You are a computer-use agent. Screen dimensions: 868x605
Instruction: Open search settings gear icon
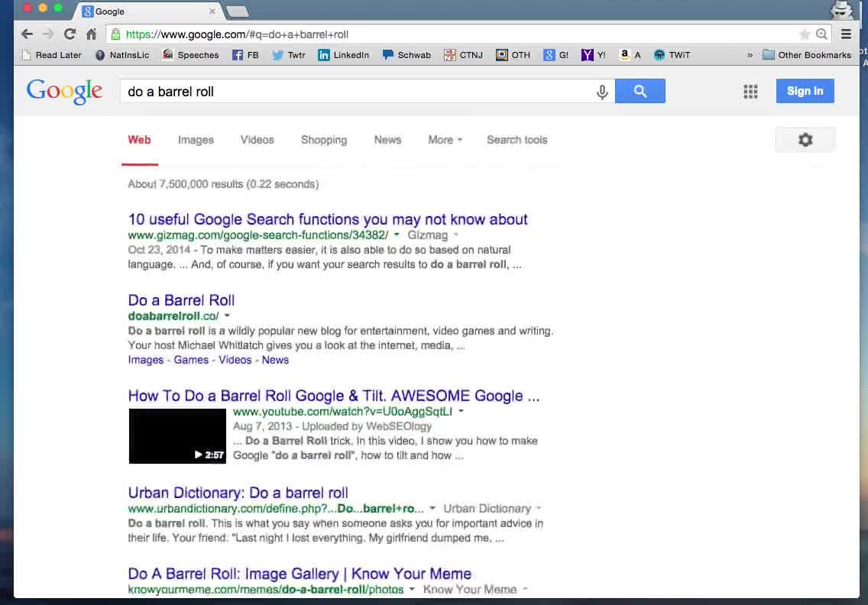pos(805,140)
